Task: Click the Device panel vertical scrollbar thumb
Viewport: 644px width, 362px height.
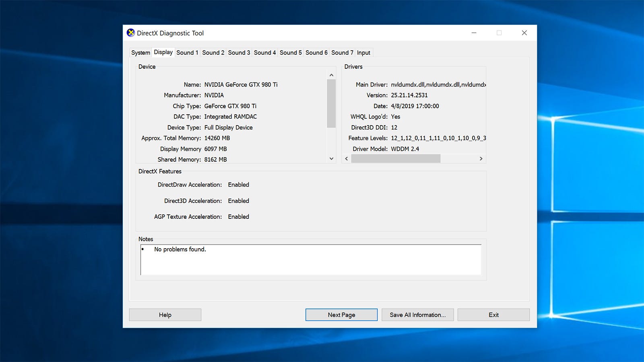Action: tap(331, 103)
